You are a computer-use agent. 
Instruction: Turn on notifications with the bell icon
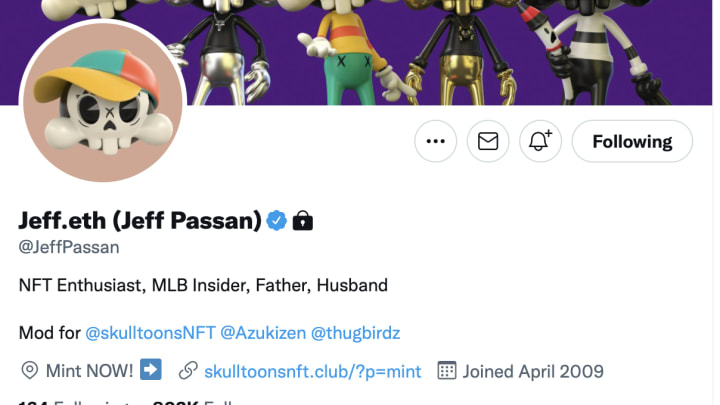pyautogui.click(x=540, y=141)
